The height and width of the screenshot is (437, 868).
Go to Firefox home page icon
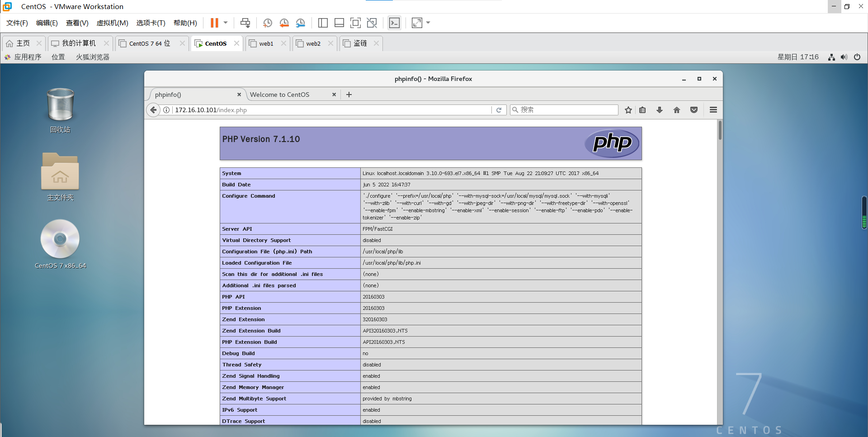[677, 110]
